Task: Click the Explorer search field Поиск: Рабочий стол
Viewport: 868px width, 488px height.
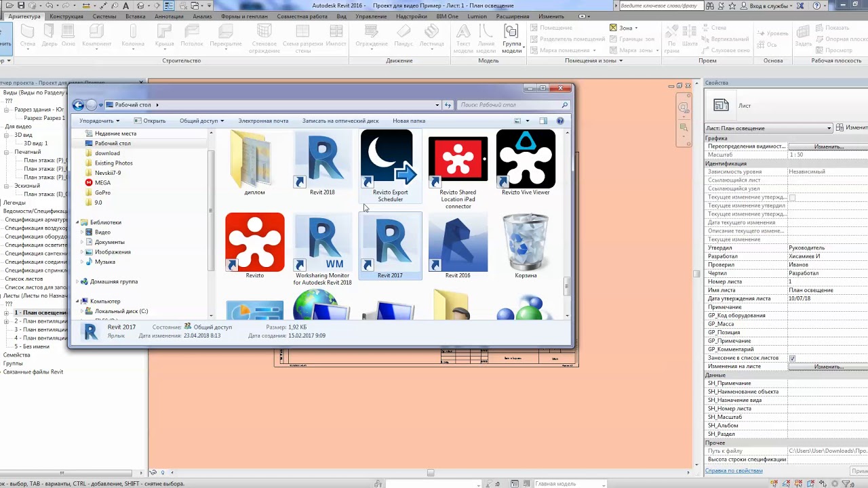Action: pos(513,105)
